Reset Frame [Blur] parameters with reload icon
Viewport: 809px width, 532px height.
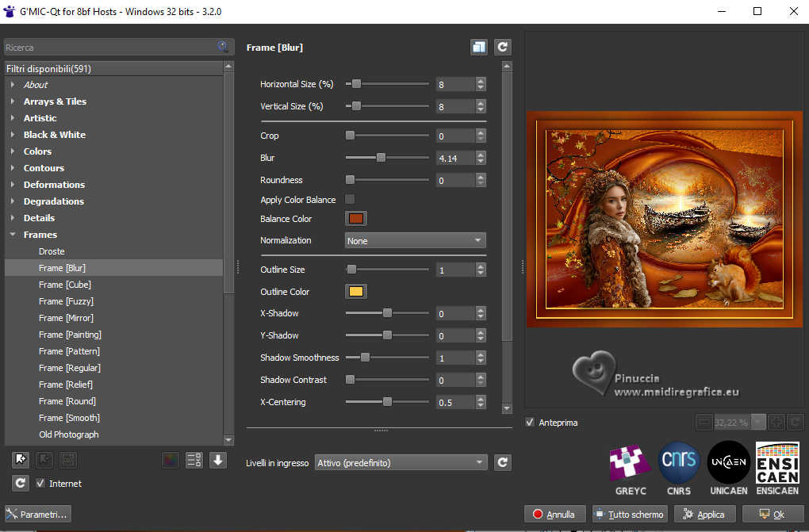point(503,48)
